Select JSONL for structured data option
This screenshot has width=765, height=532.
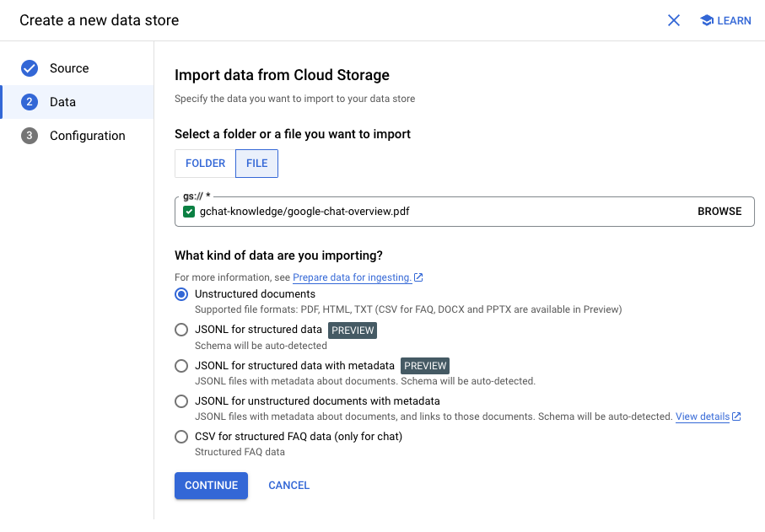[181, 330]
